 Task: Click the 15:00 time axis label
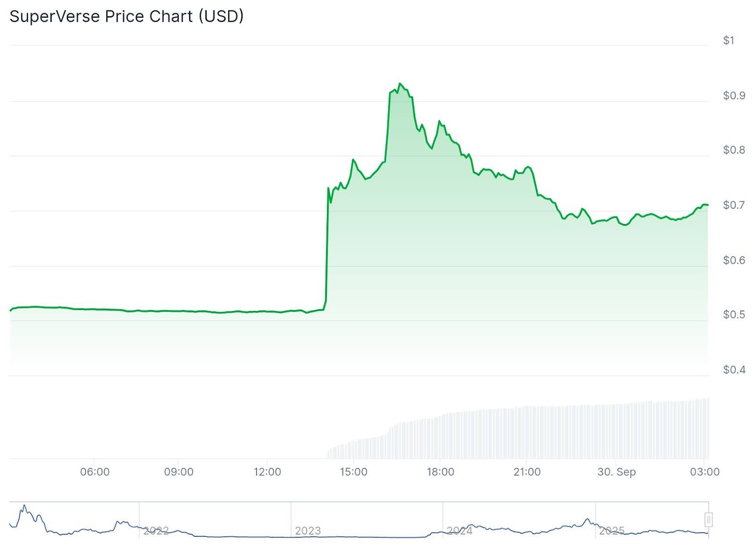click(x=353, y=472)
